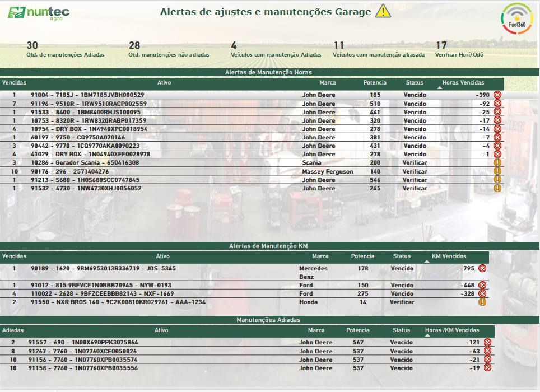Select row 91550 - NXR BROS 160

(x=245, y=302)
